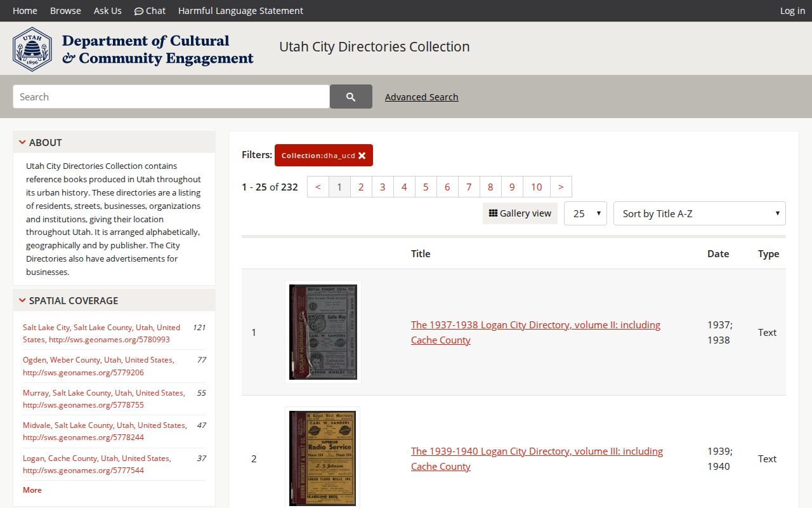
Task: Collapse the SPATIAL COVERAGE panel
Action: (x=114, y=300)
